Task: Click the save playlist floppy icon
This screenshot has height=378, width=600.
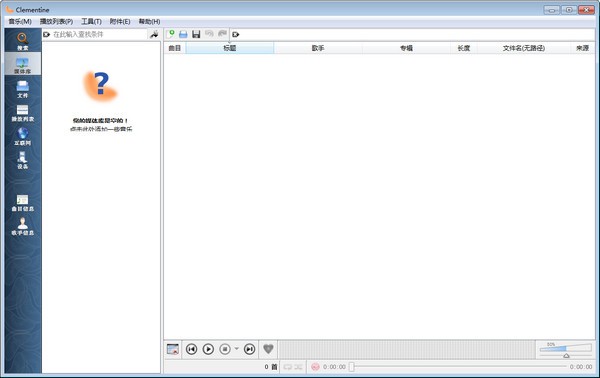Action: coord(196,34)
